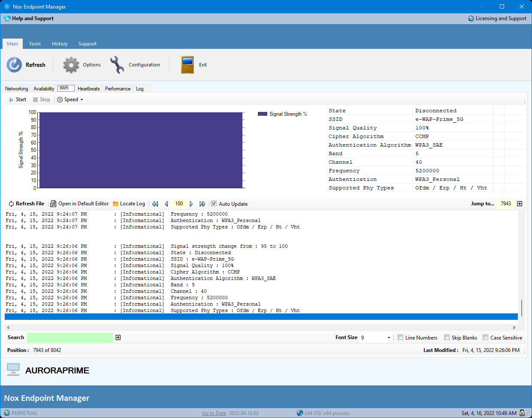Viewport: 532px width, 418px height.
Task: Switch to the Heartbeats tab
Action: tap(89, 89)
